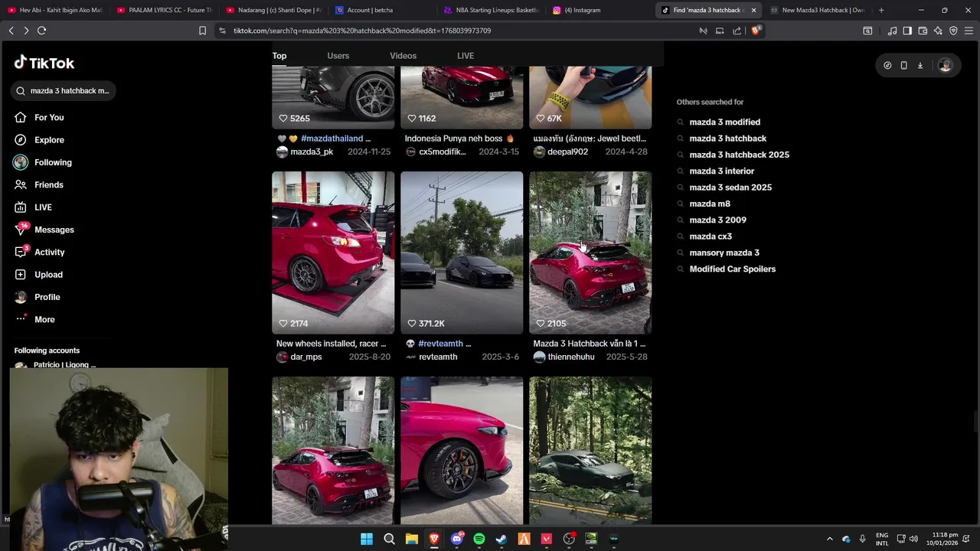
Task: Click the #mazdathailand hashtag
Action: coord(332,139)
